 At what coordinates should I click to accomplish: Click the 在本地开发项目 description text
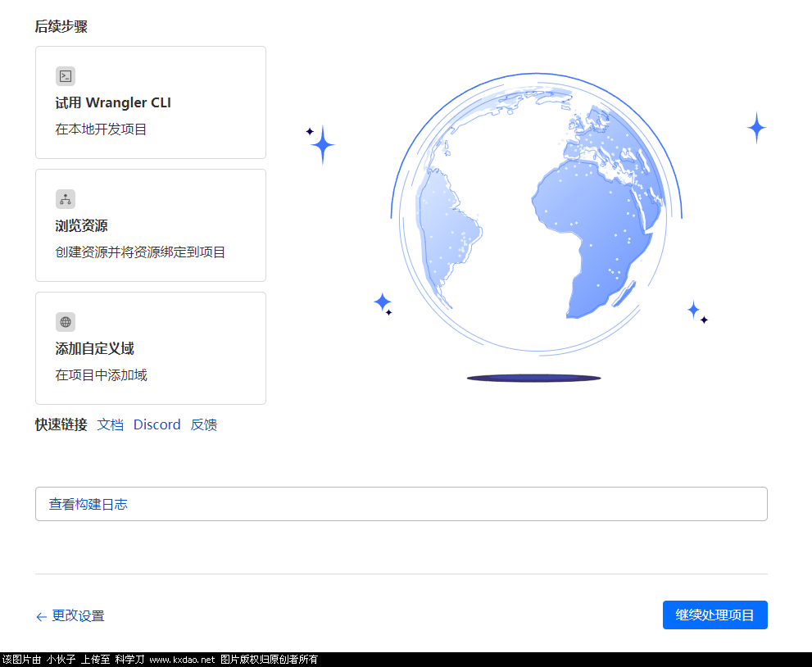[x=101, y=129]
